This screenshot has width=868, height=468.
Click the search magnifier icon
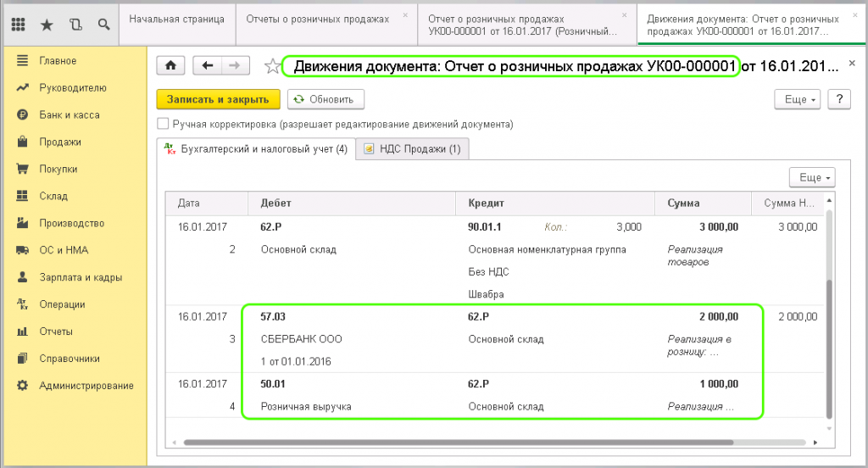[103, 25]
